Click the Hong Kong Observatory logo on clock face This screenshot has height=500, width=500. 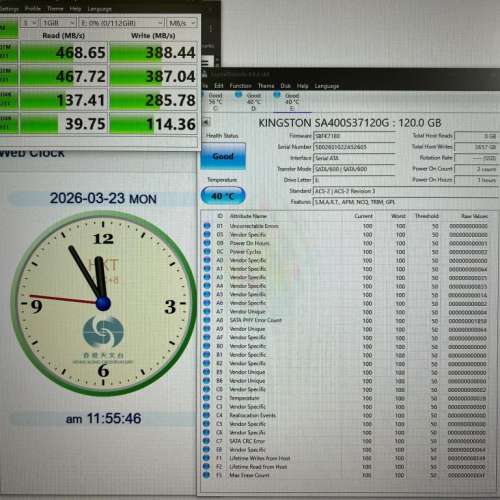coord(103,331)
